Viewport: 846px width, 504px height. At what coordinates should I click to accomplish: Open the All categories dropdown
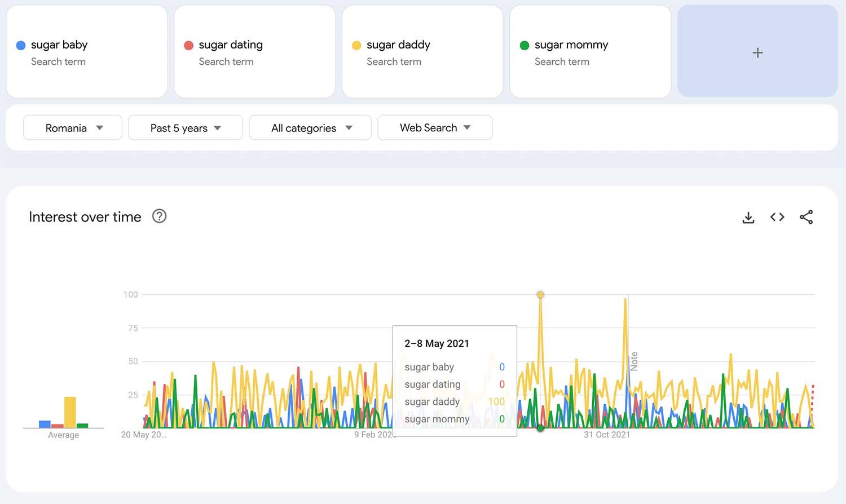click(310, 127)
